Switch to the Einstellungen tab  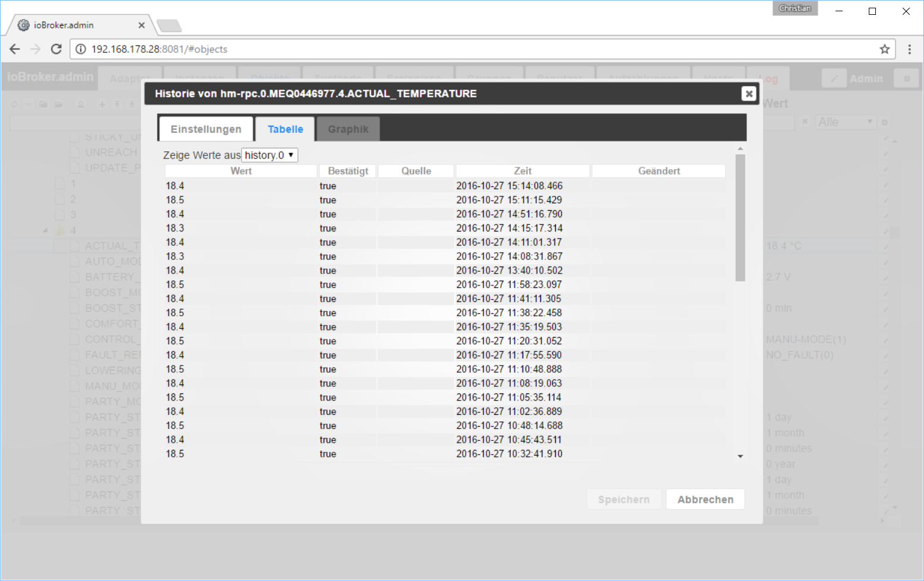pyautogui.click(x=206, y=129)
